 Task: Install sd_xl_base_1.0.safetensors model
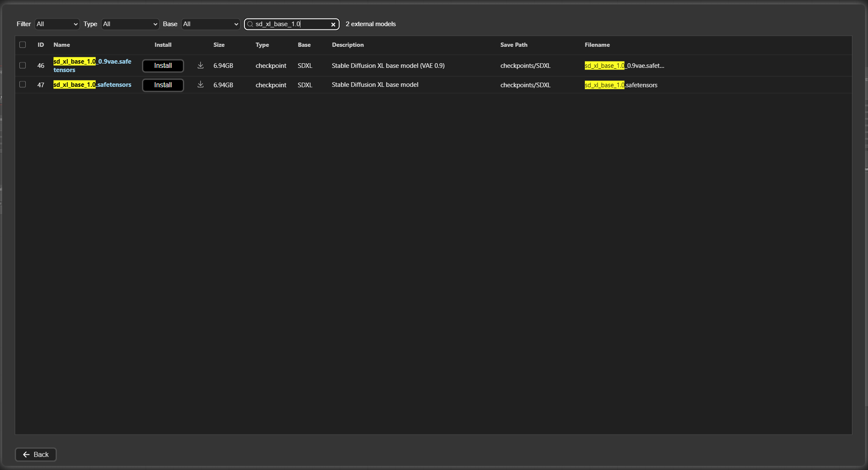click(x=163, y=85)
